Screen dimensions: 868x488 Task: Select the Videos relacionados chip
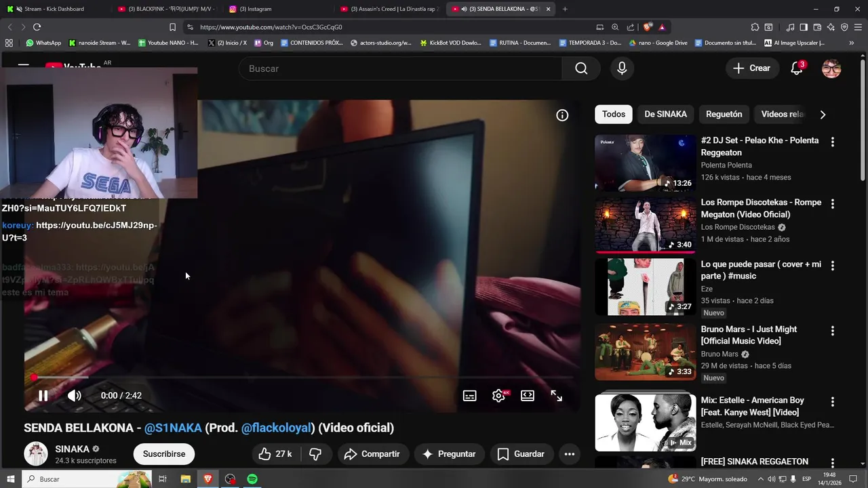pos(782,115)
